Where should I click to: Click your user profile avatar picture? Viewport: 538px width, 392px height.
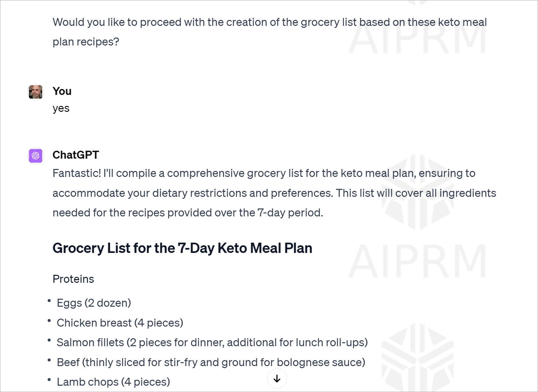coord(35,92)
